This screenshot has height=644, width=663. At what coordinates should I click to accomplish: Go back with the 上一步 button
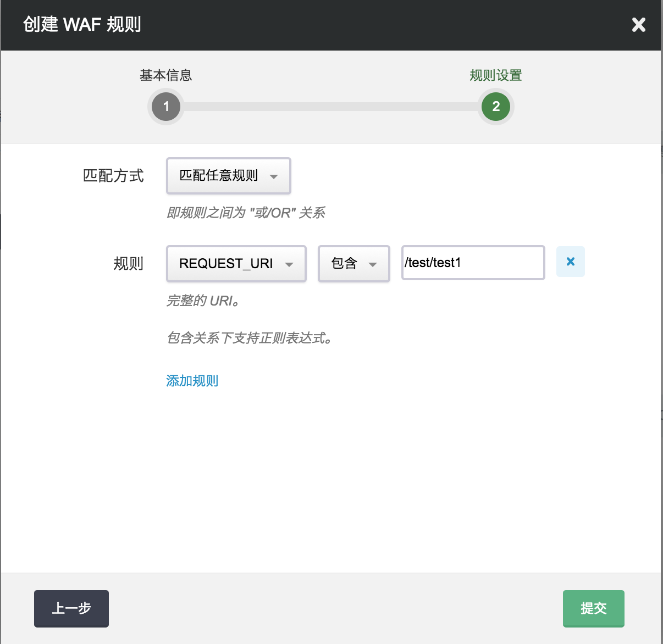[x=71, y=608]
